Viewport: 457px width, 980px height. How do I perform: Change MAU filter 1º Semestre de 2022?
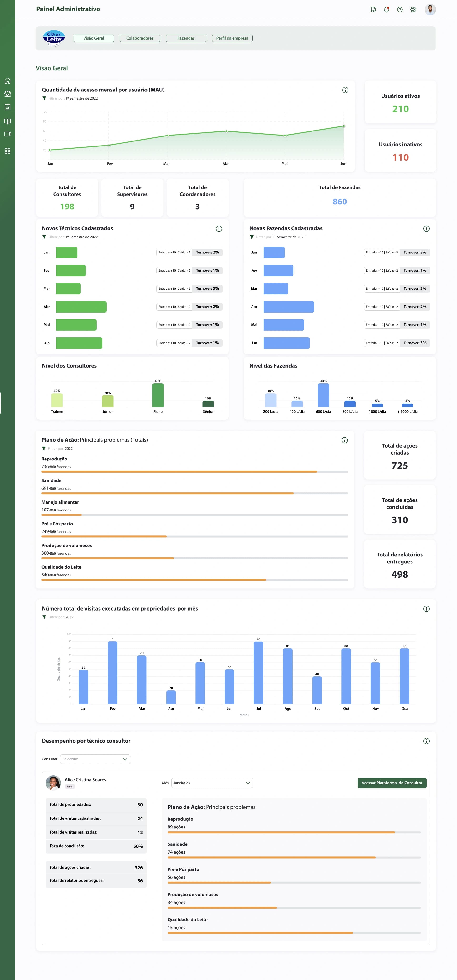(x=81, y=99)
